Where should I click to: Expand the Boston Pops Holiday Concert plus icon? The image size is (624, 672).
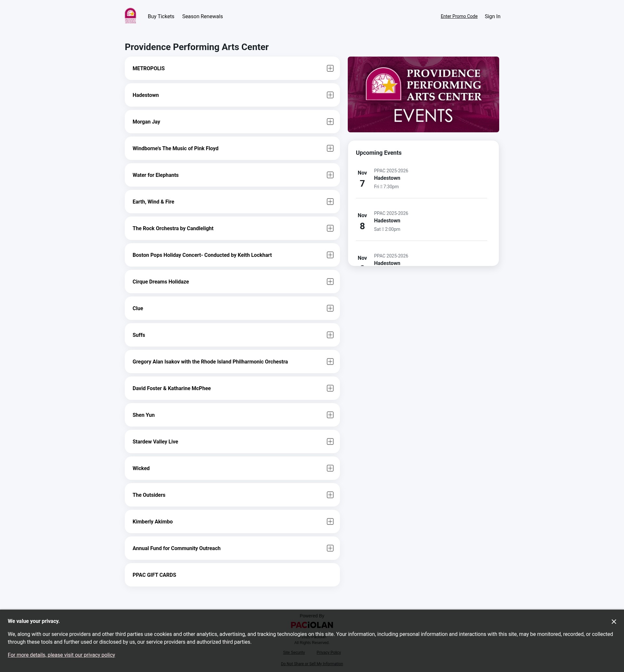click(x=330, y=255)
